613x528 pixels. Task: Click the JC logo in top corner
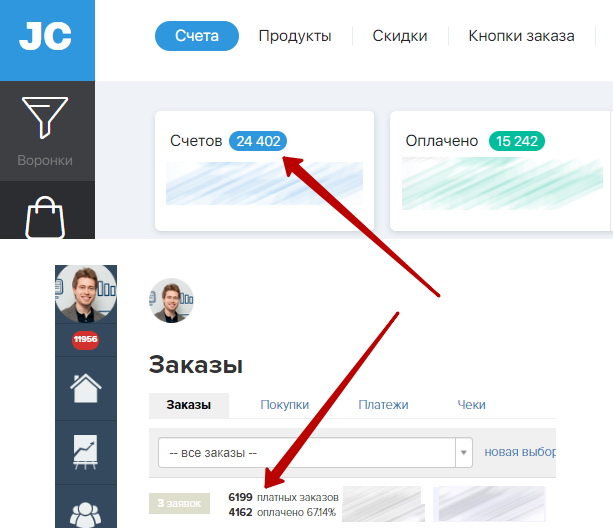pos(45,36)
